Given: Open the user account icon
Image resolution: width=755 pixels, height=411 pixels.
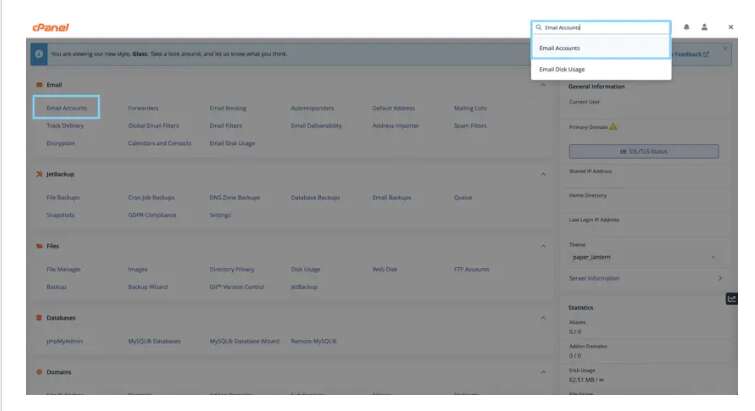Looking at the screenshot, I should pyautogui.click(x=704, y=27).
